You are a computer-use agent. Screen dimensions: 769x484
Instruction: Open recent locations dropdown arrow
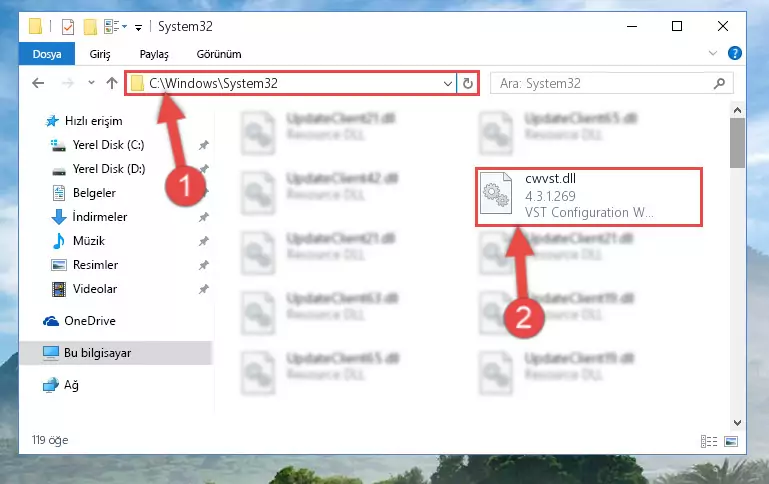[x=91, y=83]
